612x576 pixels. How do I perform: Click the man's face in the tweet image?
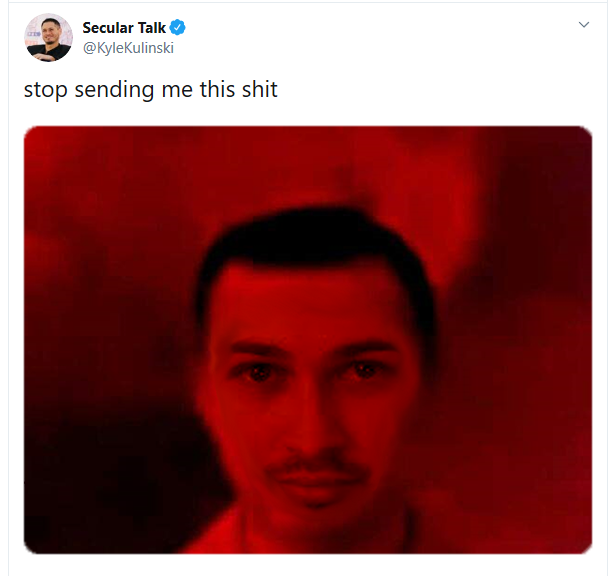[312, 390]
